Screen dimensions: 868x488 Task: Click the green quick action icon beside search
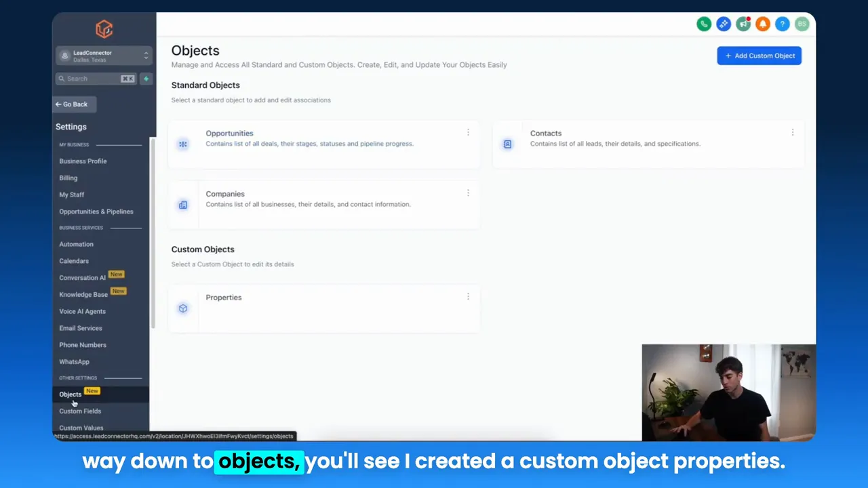coord(146,79)
